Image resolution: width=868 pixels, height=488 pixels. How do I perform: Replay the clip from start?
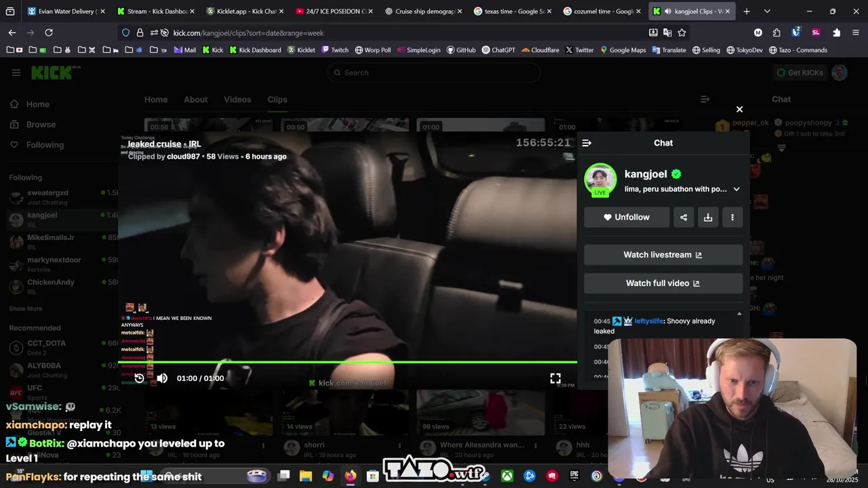(139, 378)
